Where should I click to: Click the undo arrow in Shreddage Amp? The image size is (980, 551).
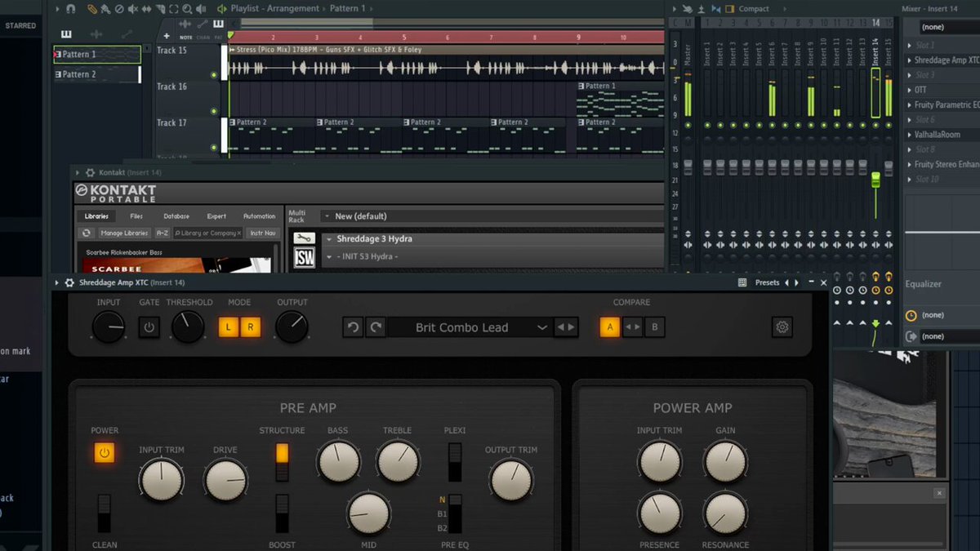tap(353, 327)
